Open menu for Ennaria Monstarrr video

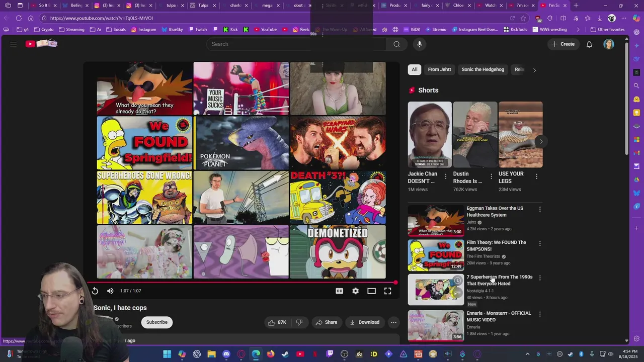[540, 314]
